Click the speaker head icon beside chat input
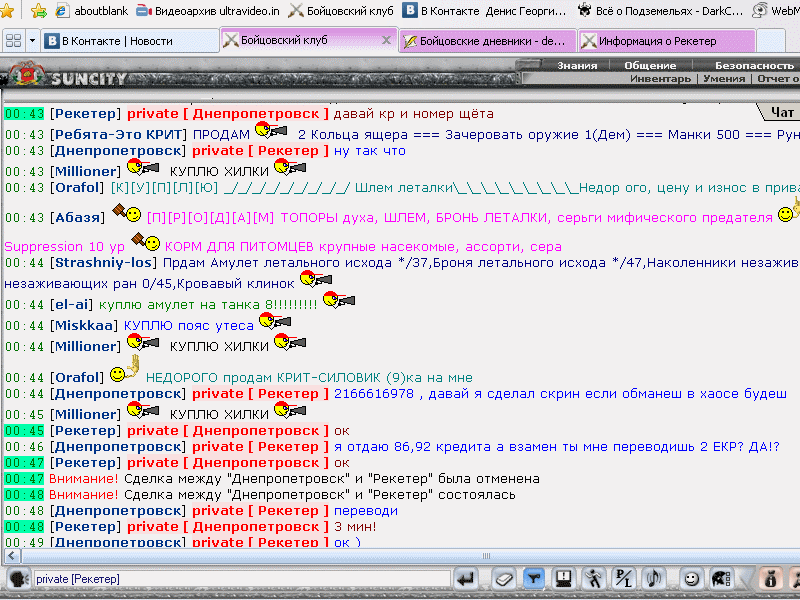 pyautogui.click(x=18, y=579)
